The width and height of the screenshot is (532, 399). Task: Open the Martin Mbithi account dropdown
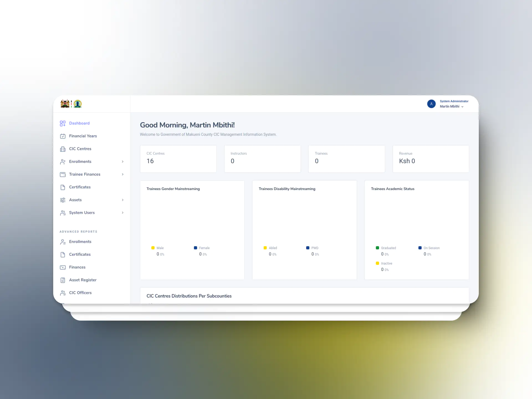point(452,106)
